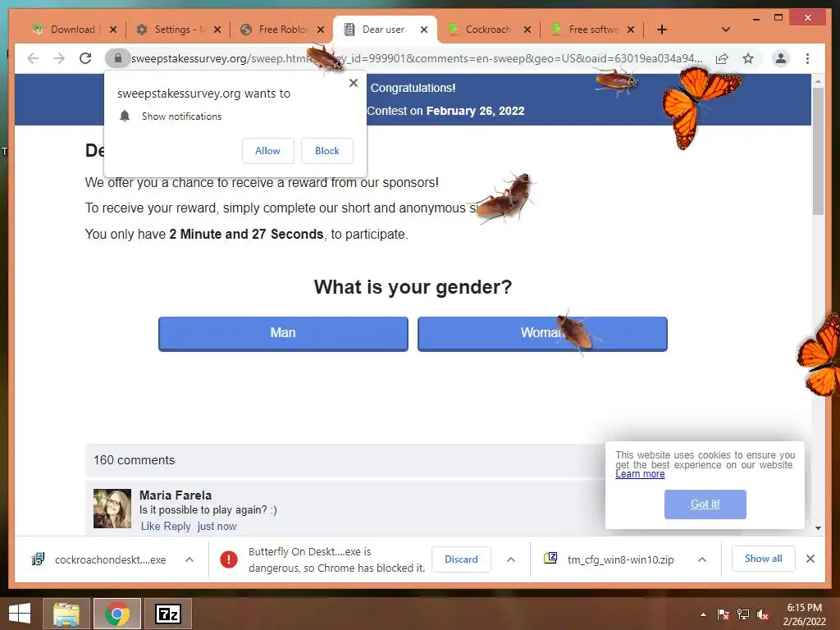Expand options for blocked Butterfly download
The height and width of the screenshot is (630, 840).
pyautogui.click(x=510, y=559)
